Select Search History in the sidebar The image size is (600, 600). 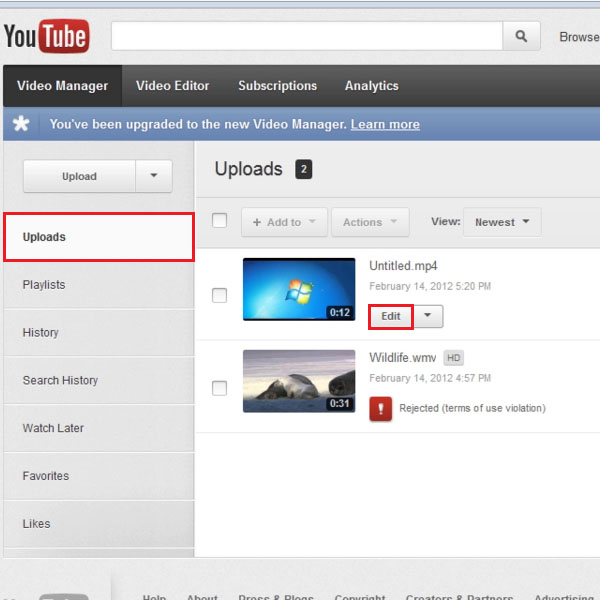pos(99,380)
